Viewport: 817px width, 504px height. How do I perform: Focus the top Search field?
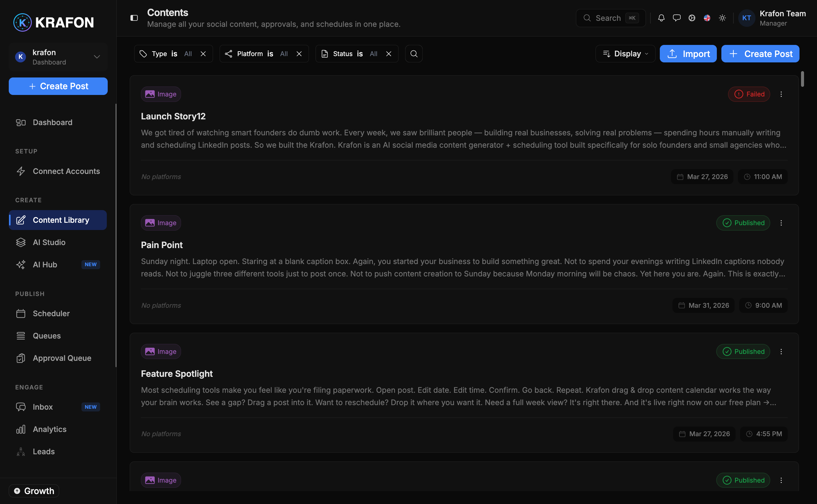(x=611, y=18)
